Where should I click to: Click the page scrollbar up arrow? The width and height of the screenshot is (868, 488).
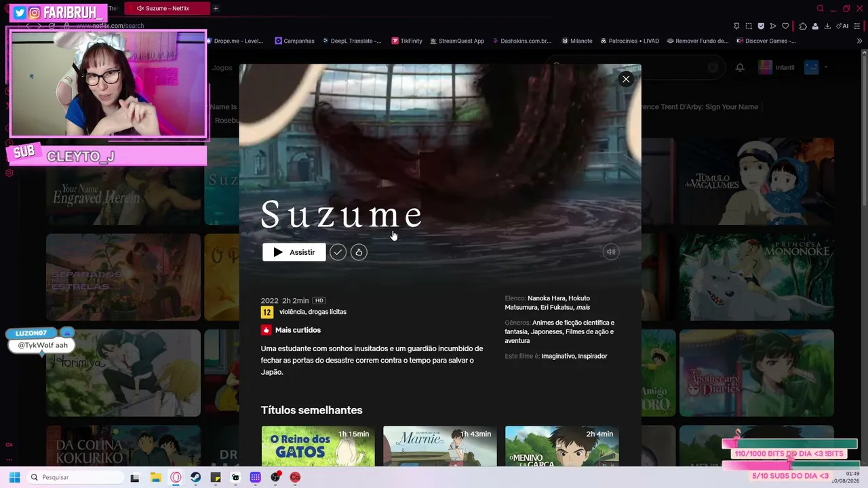coord(863,52)
